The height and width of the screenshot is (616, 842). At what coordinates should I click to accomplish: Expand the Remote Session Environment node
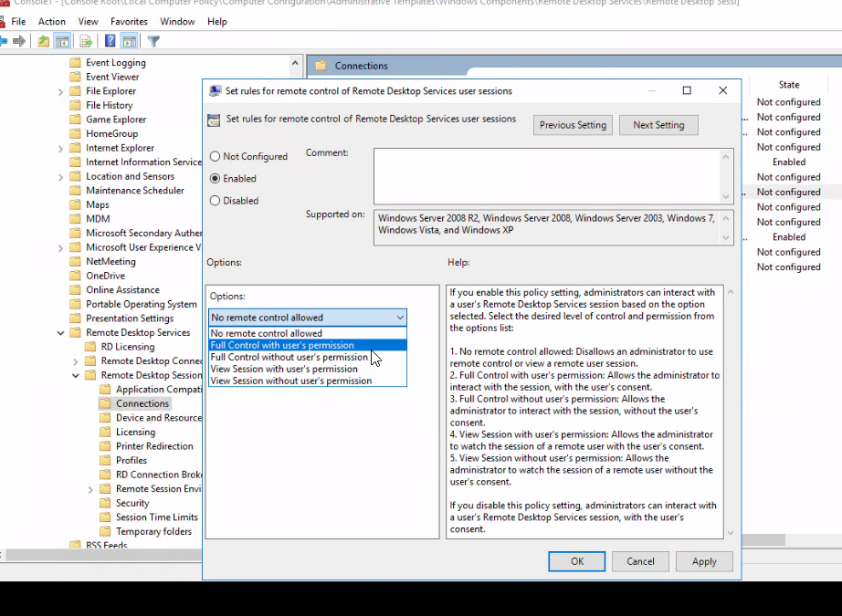coord(90,489)
